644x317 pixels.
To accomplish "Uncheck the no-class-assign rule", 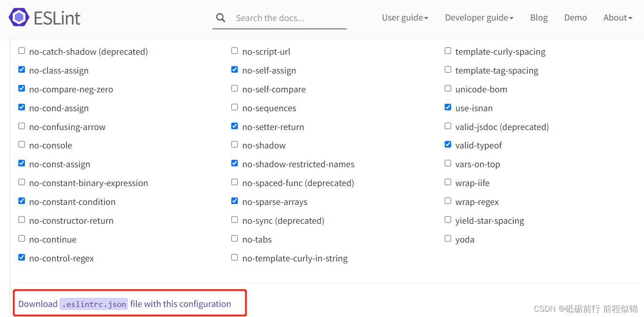I will pyautogui.click(x=22, y=70).
